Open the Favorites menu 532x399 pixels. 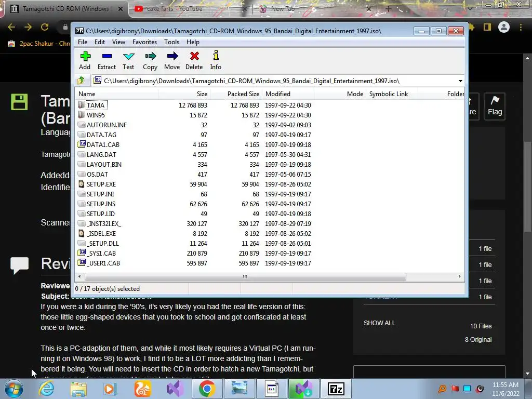click(144, 42)
